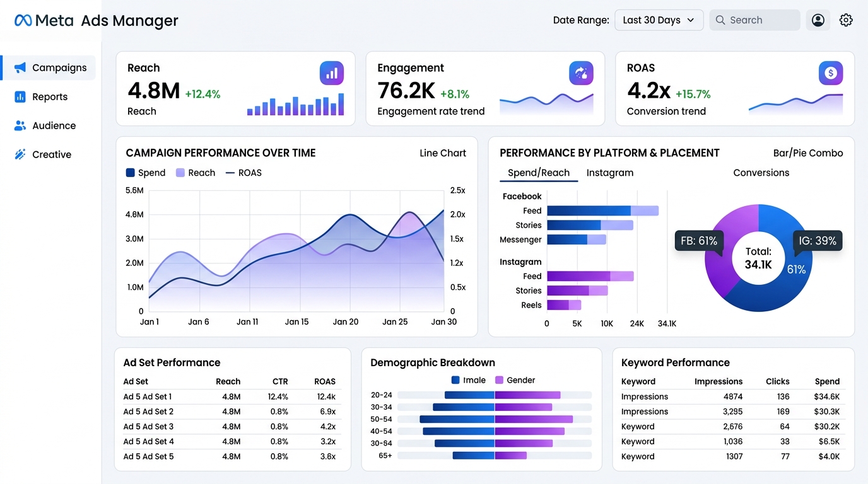Viewport: 868px width, 484px height.
Task: Click the 3,285 impressions value
Action: [732, 412]
